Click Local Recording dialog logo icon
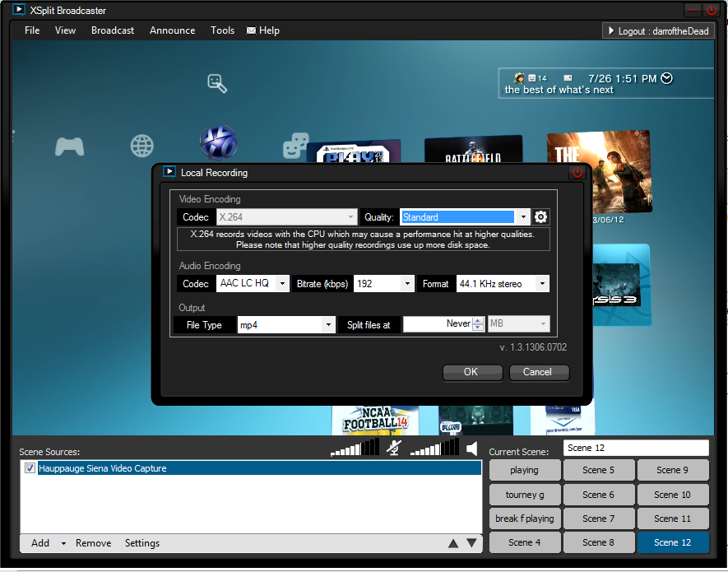This screenshot has width=728, height=572. coord(169,172)
